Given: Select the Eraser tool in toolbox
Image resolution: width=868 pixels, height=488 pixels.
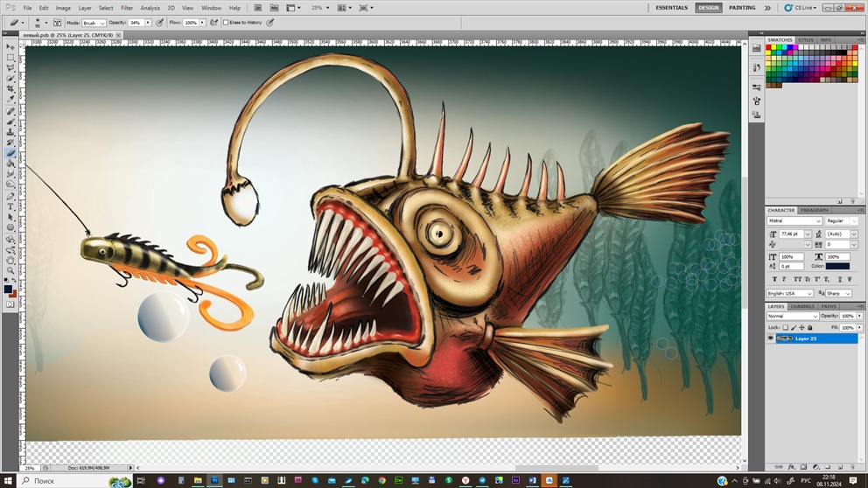Looking at the screenshot, I should (x=10, y=154).
